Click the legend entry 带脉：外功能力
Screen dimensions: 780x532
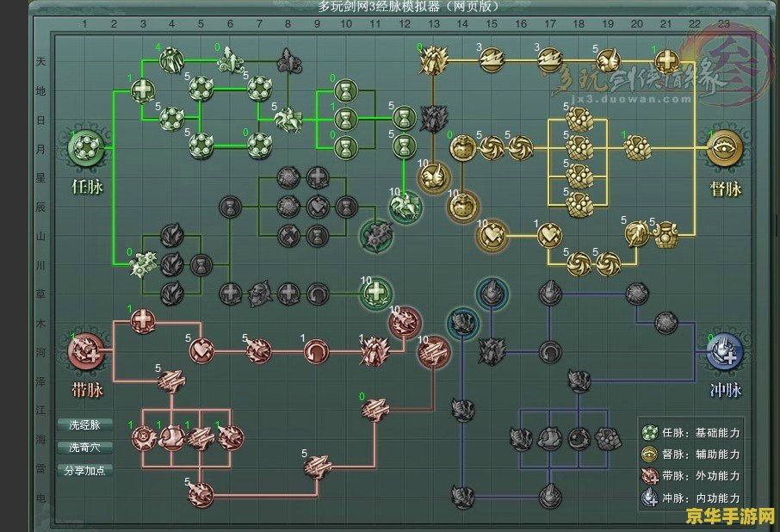pos(691,476)
